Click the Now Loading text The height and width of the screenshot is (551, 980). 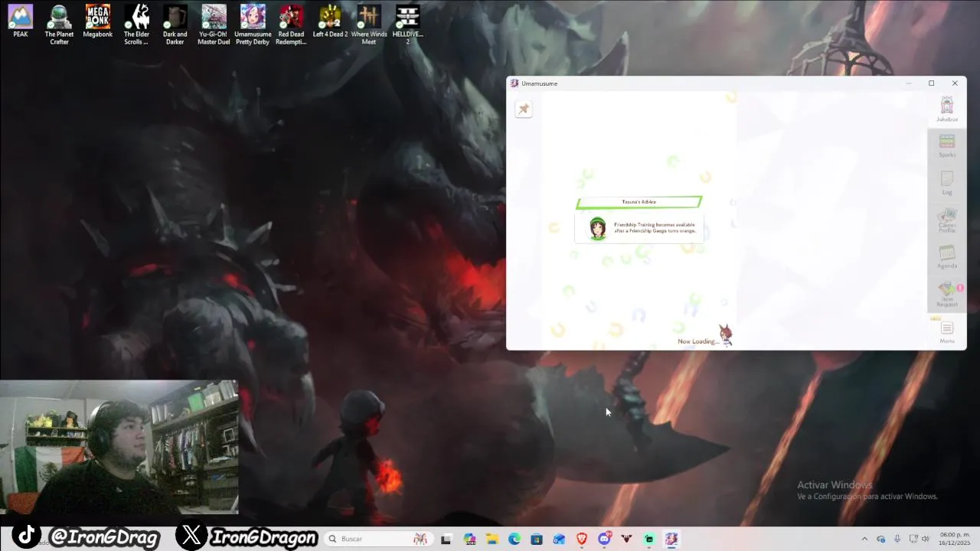[697, 341]
